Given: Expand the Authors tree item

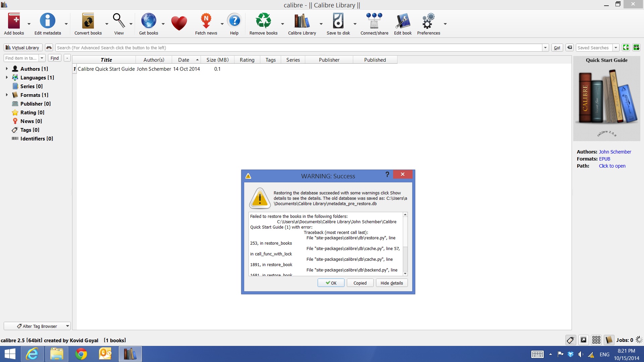Looking at the screenshot, I should click(x=7, y=69).
